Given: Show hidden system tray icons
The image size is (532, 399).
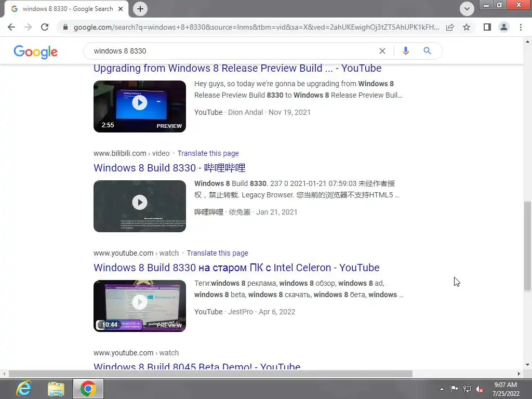Looking at the screenshot, I should pyautogui.click(x=442, y=389).
